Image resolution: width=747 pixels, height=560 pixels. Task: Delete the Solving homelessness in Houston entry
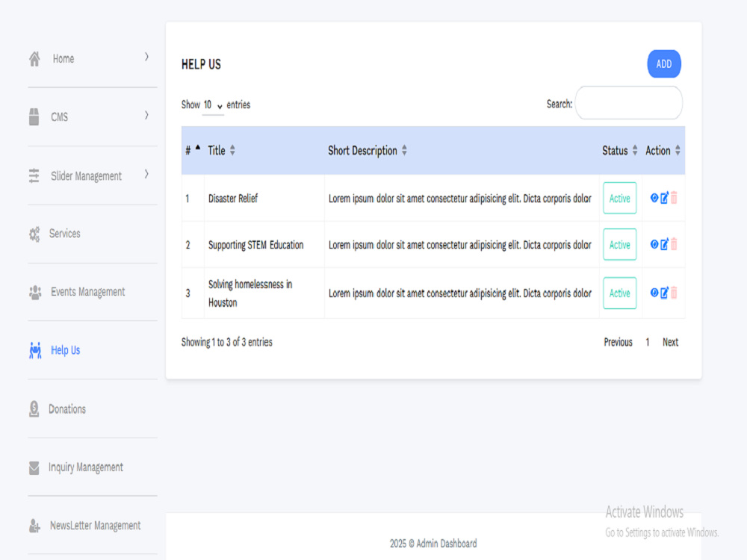tap(674, 293)
